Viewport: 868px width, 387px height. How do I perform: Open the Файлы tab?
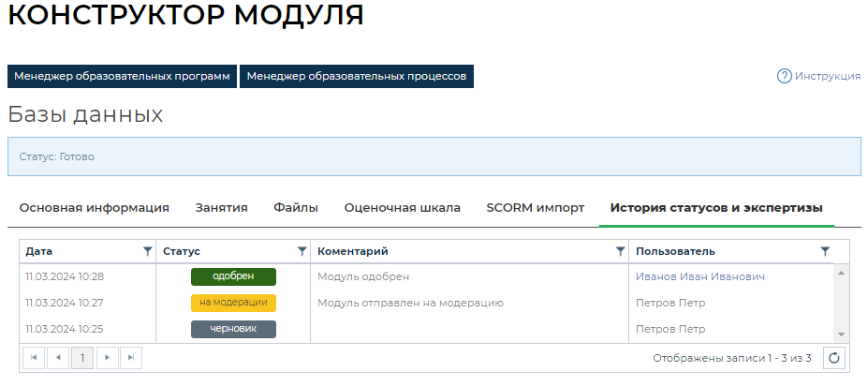coord(296,208)
